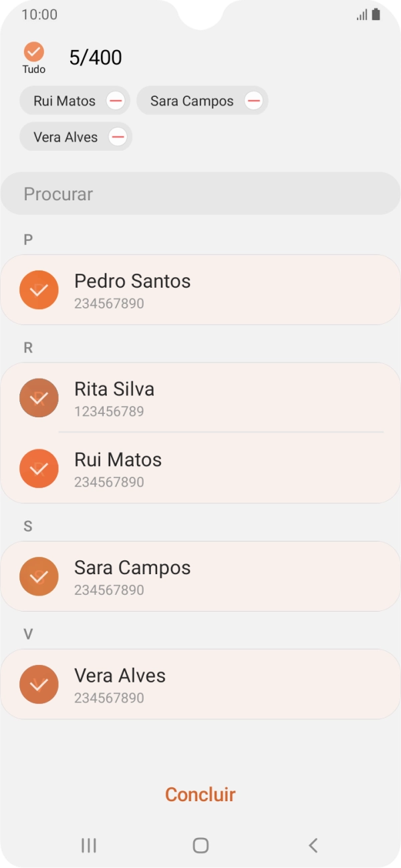
Task: Tap the 5/400 selection counter
Action: (94, 57)
